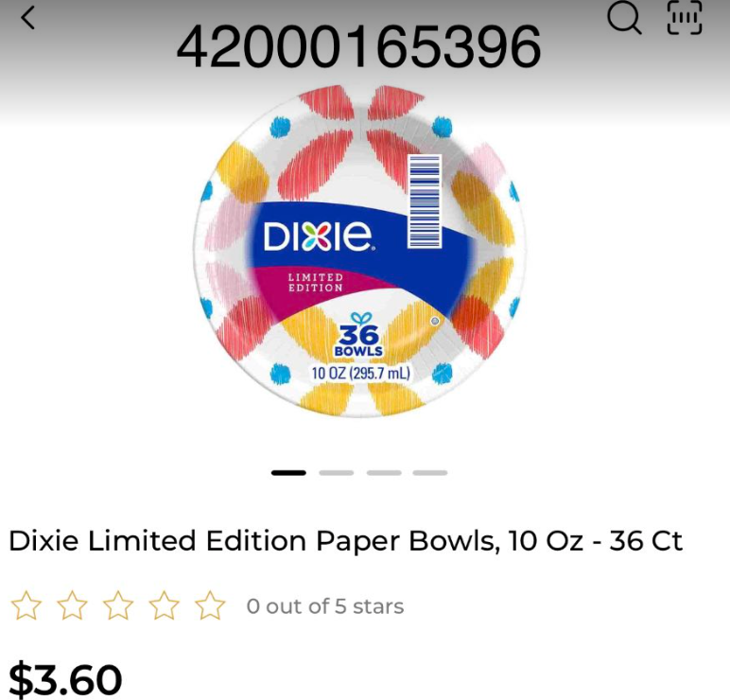Open the barcode scanner icon
This screenshot has width=730, height=700.
[x=685, y=18]
